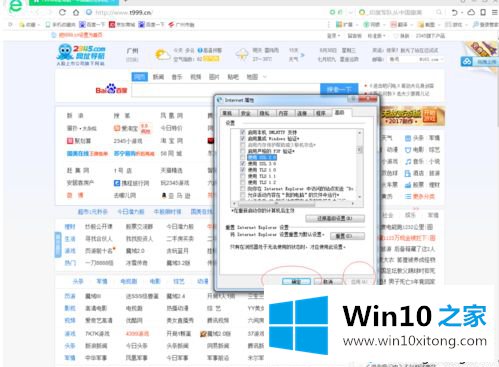Viewport: 499px width, 367px height.
Task: Open the dropdown arrow beside undo icon
Action: coord(462,13)
